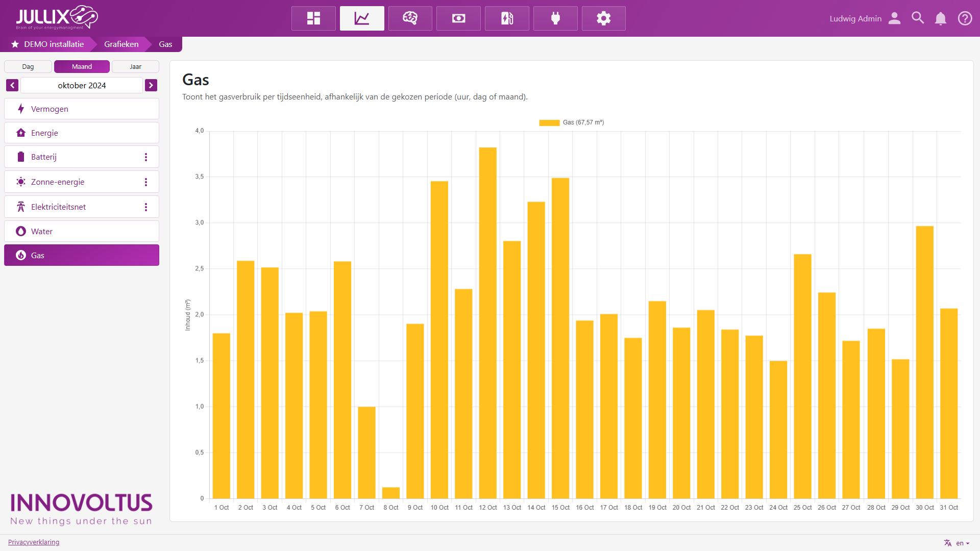
Task: Expand Zonne-energie three-dot options menu
Action: [x=146, y=182]
